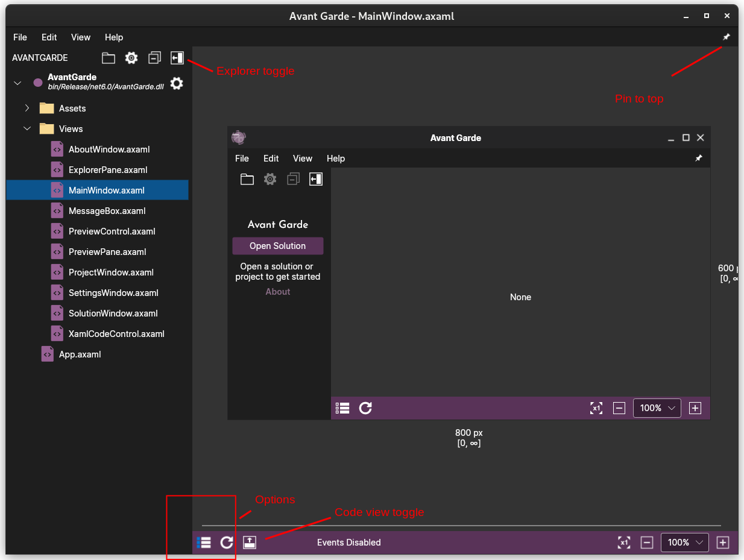
Task: Click the copy windows icon in the toolbar
Action: (x=154, y=57)
